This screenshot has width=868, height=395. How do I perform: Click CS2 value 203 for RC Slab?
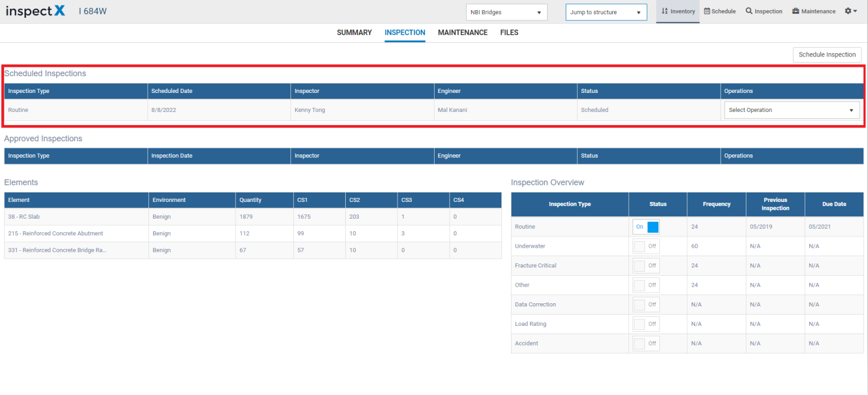[354, 217]
